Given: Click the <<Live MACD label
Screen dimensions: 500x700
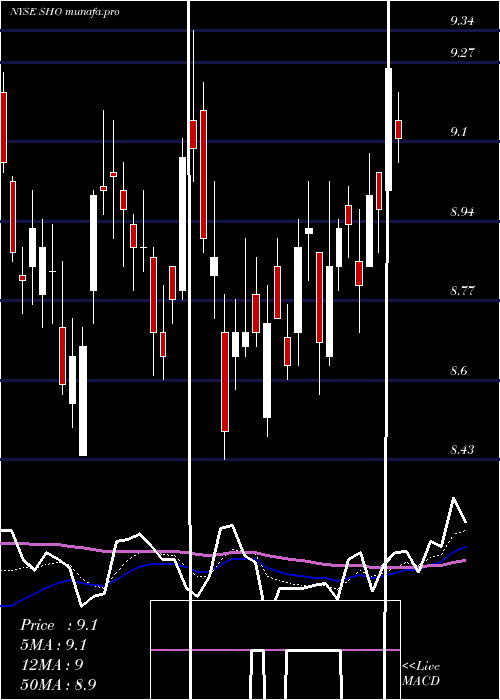Looking at the screenshot, I should click(x=421, y=673).
